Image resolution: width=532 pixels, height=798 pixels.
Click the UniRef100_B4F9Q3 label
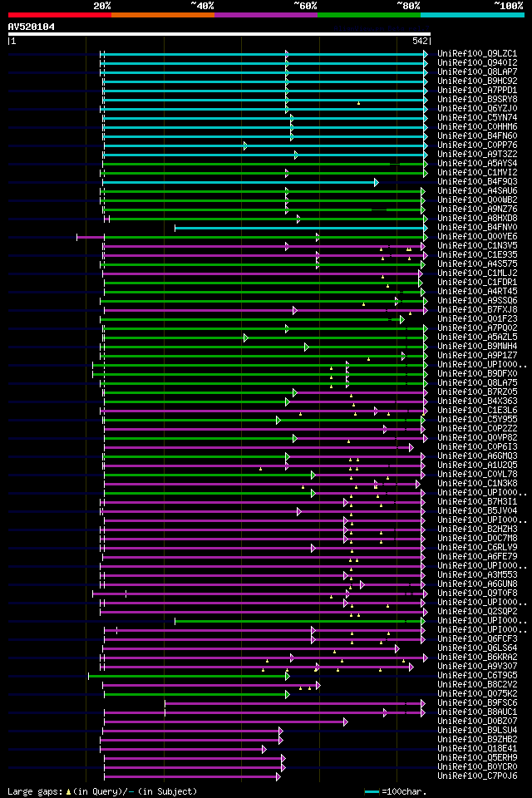tap(477, 182)
